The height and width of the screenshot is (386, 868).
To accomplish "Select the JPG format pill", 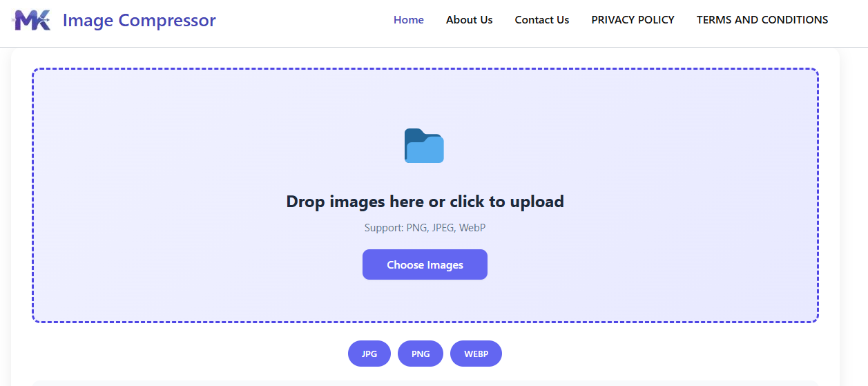I will [x=369, y=354].
